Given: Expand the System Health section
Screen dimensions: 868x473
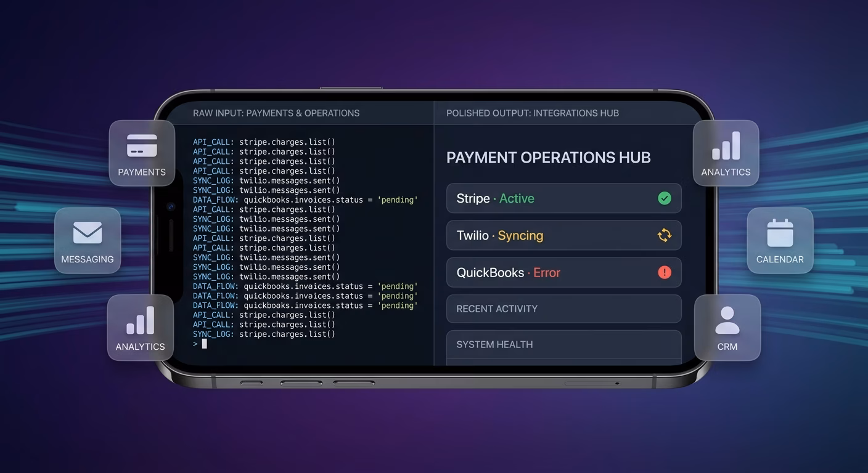Looking at the screenshot, I should (564, 344).
